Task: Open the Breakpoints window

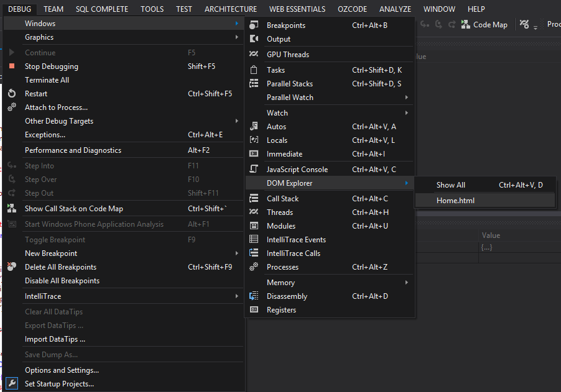Action: (288, 24)
